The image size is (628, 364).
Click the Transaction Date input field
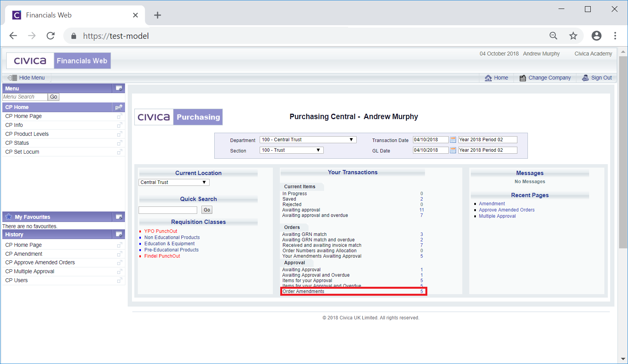[430, 140]
